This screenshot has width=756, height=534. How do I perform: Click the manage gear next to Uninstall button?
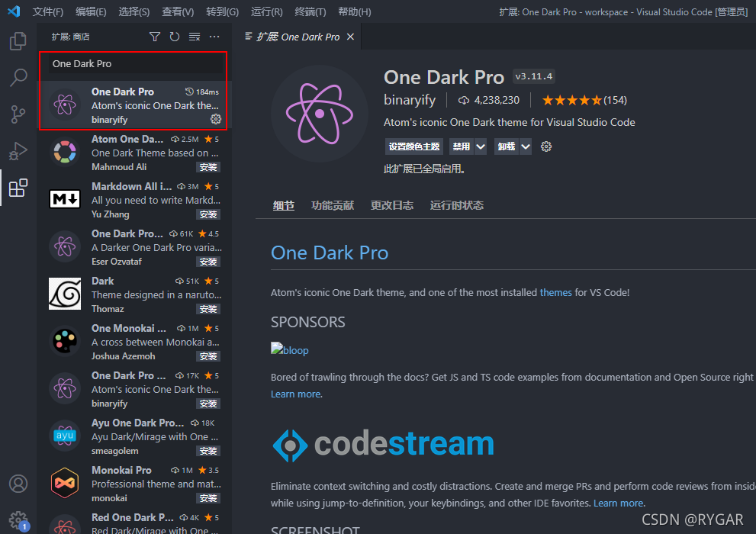pyautogui.click(x=545, y=146)
